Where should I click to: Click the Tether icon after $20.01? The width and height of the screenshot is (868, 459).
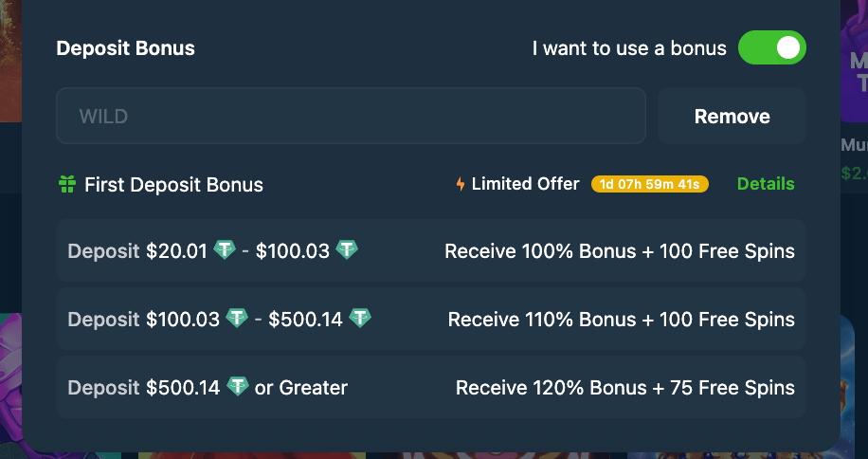click(x=225, y=250)
